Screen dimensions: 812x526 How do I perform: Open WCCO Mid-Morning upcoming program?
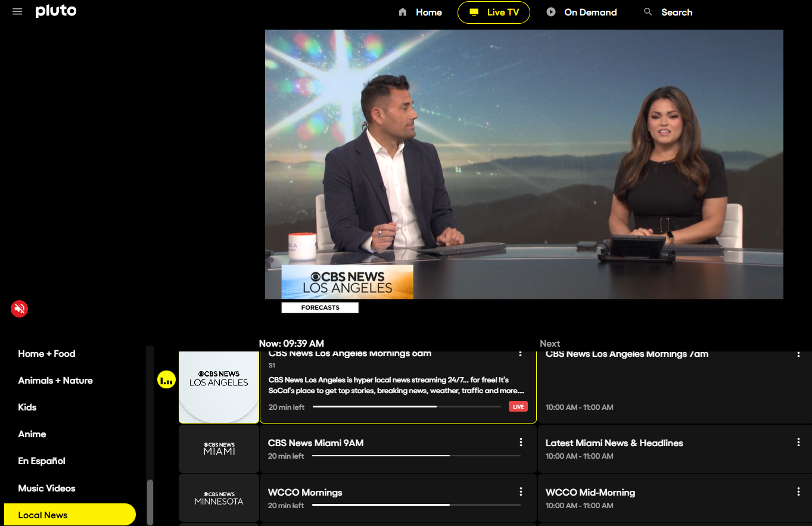click(675, 499)
